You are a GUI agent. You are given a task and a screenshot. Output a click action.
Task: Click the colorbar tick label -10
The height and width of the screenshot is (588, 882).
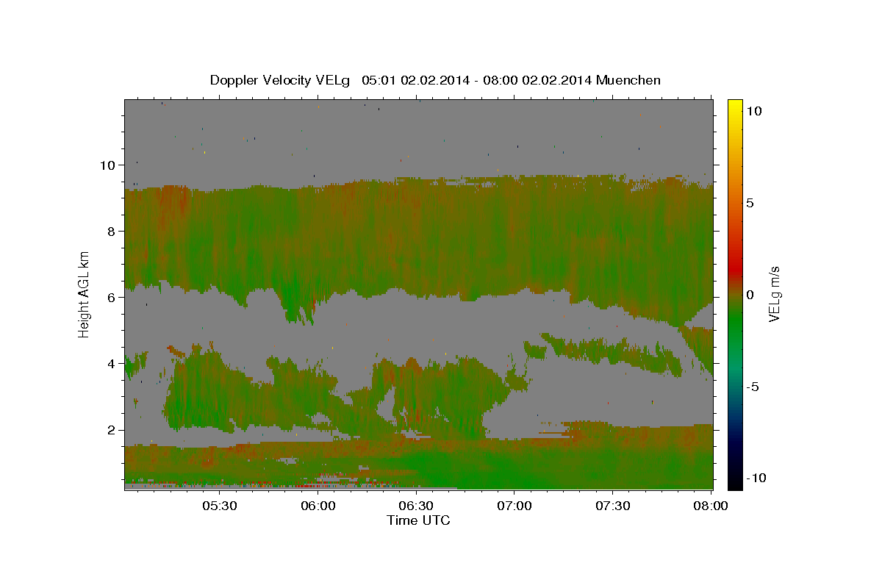click(x=756, y=478)
